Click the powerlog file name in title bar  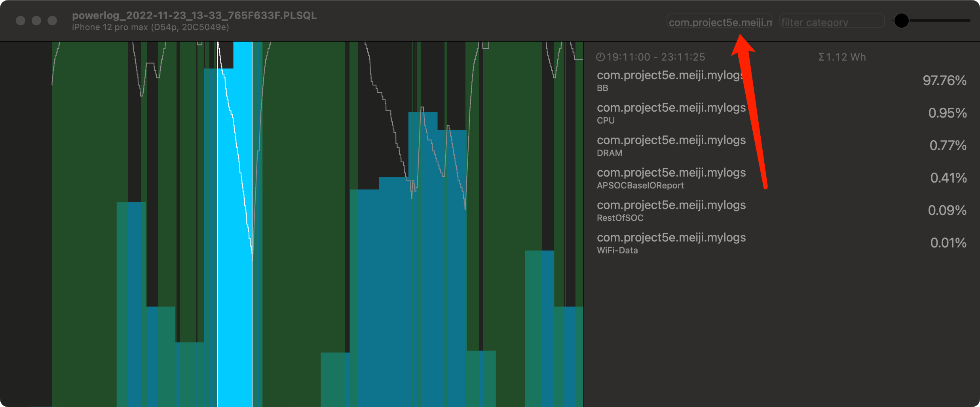click(x=194, y=15)
